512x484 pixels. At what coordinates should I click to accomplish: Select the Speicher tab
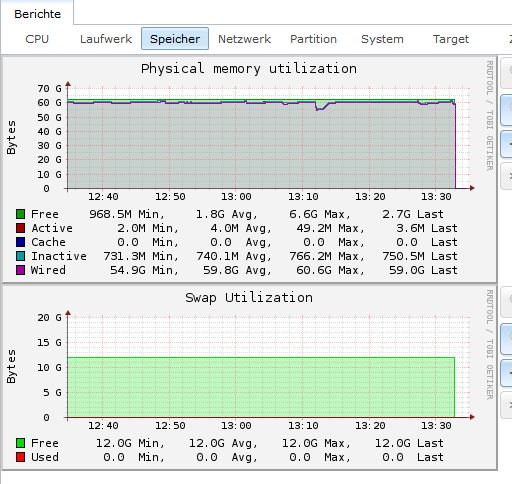(175, 39)
